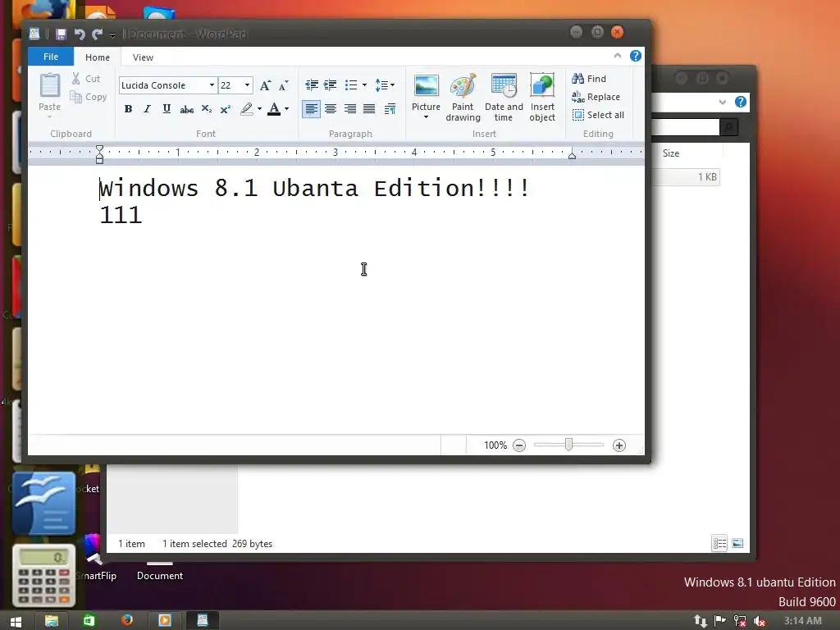840x630 pixels.
Task: Zoom in with the plus button
Action: pyautogui.click(x=619, y=445)
